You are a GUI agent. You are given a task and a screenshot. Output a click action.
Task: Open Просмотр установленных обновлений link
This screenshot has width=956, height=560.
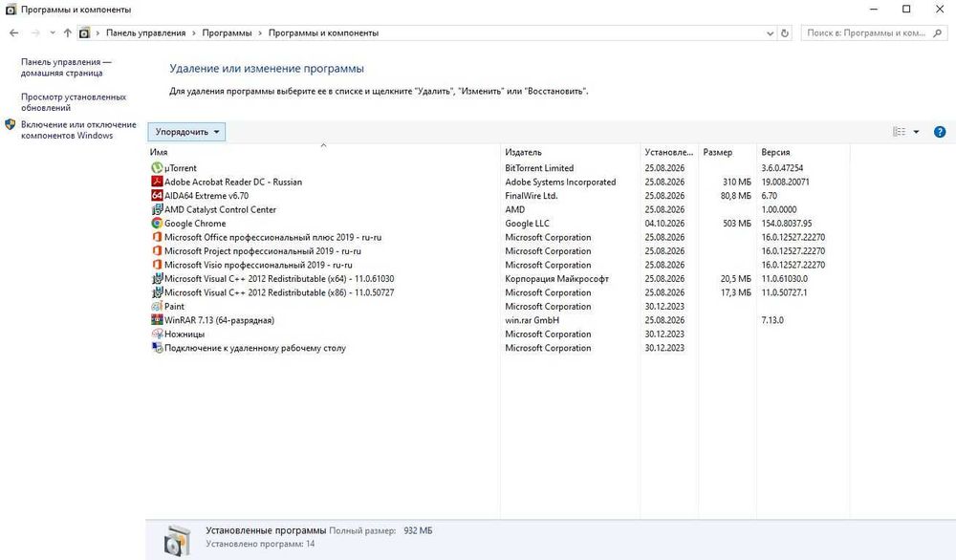(x=74, y=102)
